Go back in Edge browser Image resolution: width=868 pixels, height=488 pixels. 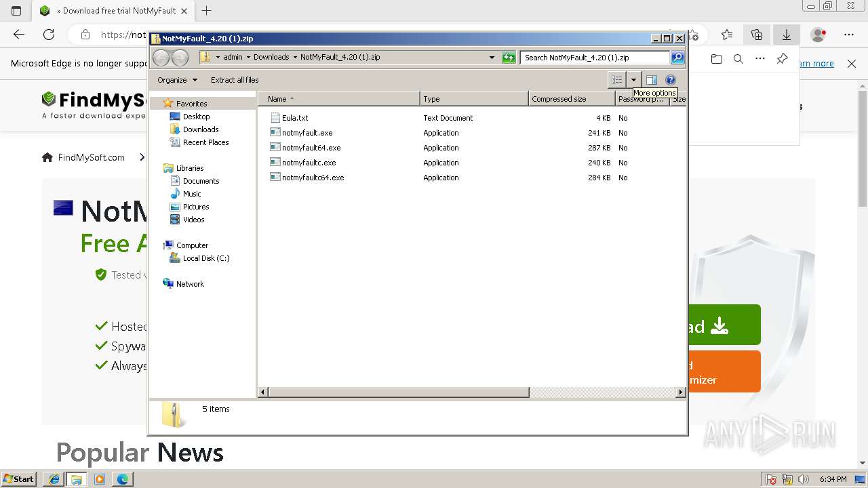(x=19, y=35)
